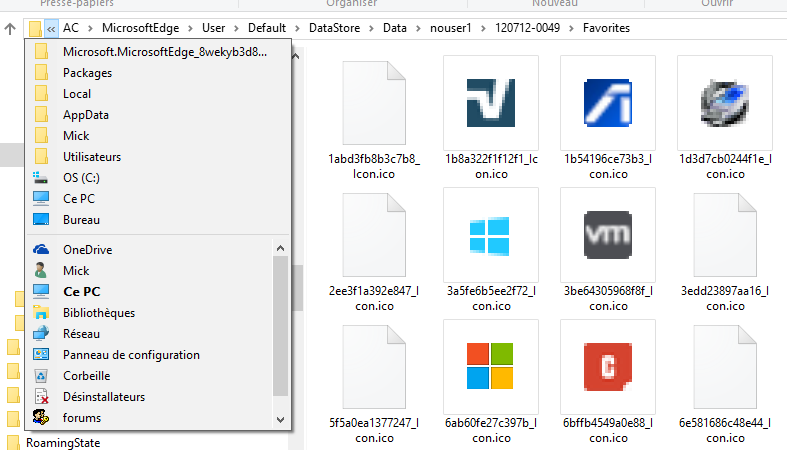The width and height of the screenshot is (787, 450).
Task: Select the 2ee3f1a392e847_Icon.ico blank file
Action: (374, 235)
